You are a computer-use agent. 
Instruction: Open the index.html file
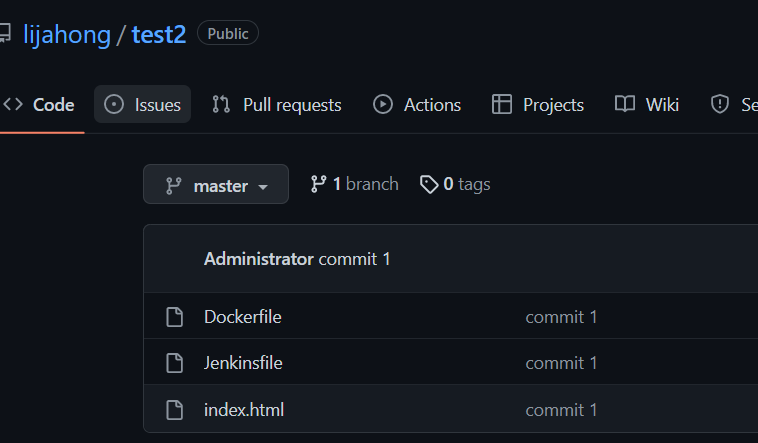[244, 410]
